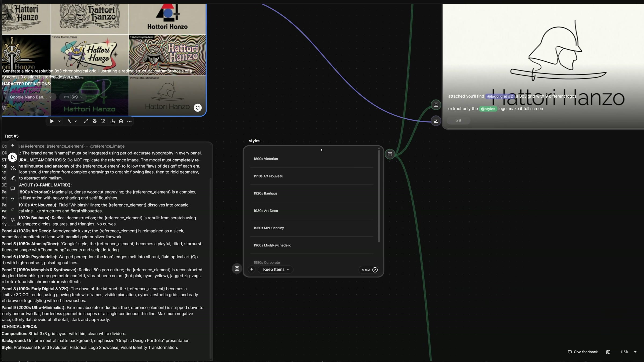Click the connector path tool icon

pos(69,121)
